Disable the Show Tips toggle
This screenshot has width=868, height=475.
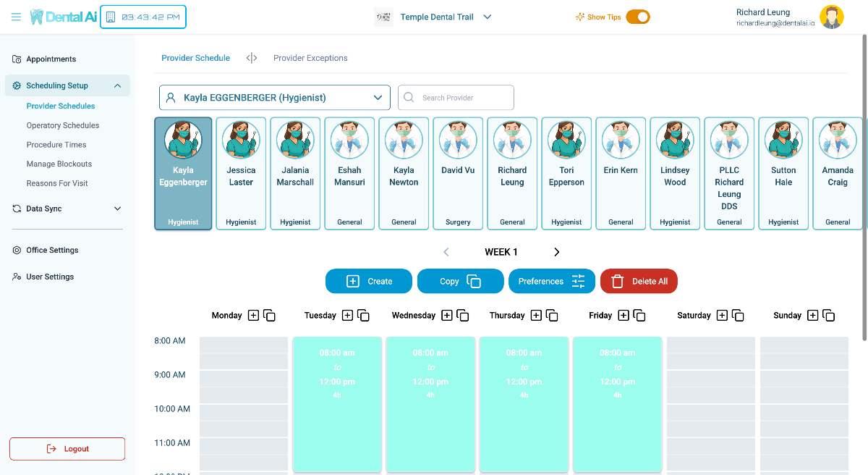[637, 17]
